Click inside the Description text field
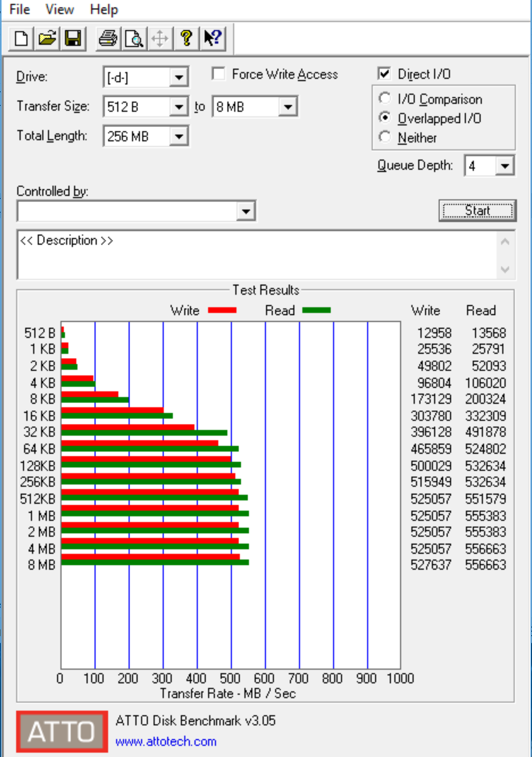Screen dimensions: 532x757 pos(258,255)
